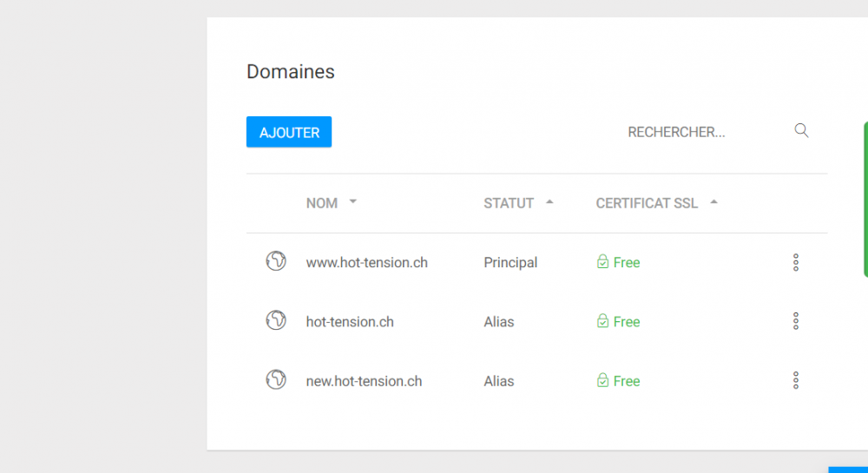Click SSL lock icon for www.hot-tension.ch

click(x=602, y=262)
